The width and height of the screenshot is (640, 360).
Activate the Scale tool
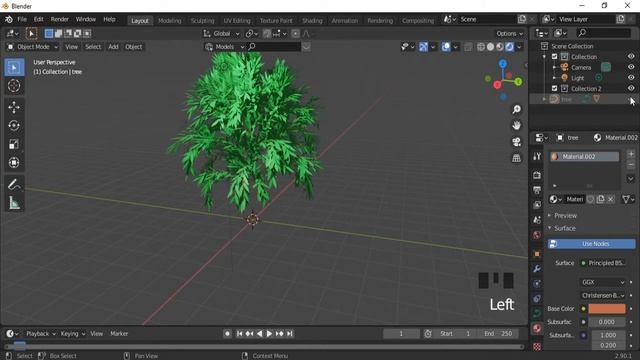tap(14, 144)
